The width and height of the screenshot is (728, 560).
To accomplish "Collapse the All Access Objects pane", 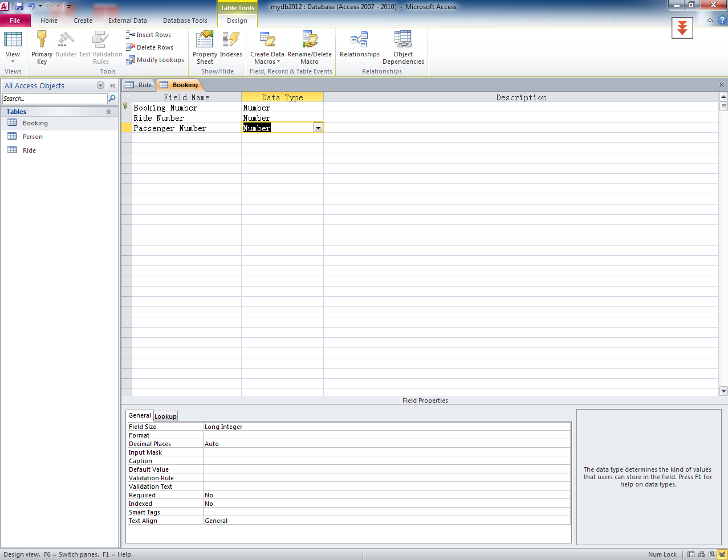I will tap(112, 85).
